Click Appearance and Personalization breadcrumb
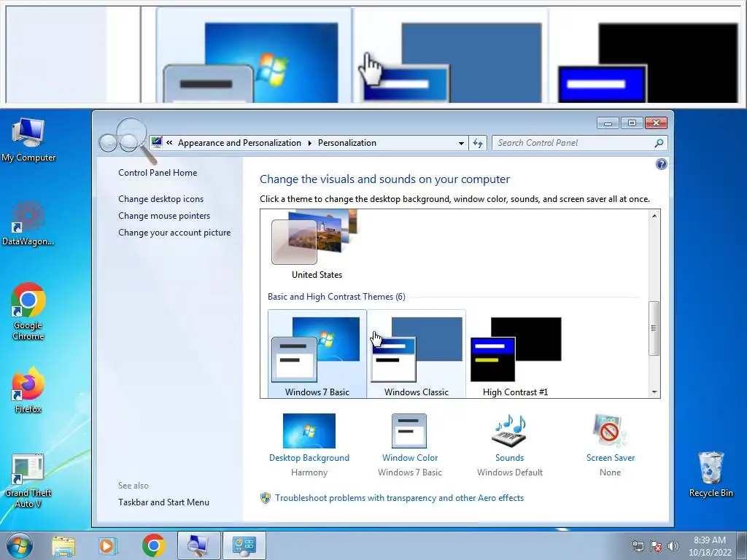 (x=239, y=143)
